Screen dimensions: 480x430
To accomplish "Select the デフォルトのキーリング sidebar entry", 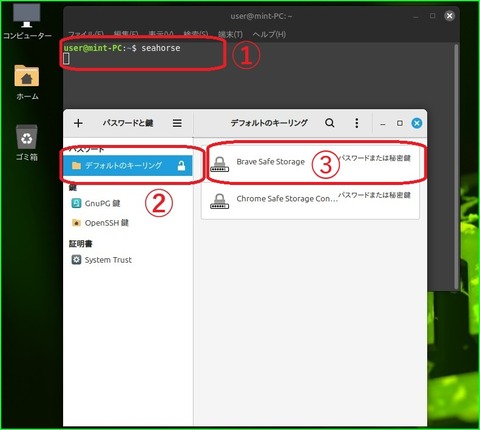I will [x=128, y=165].
